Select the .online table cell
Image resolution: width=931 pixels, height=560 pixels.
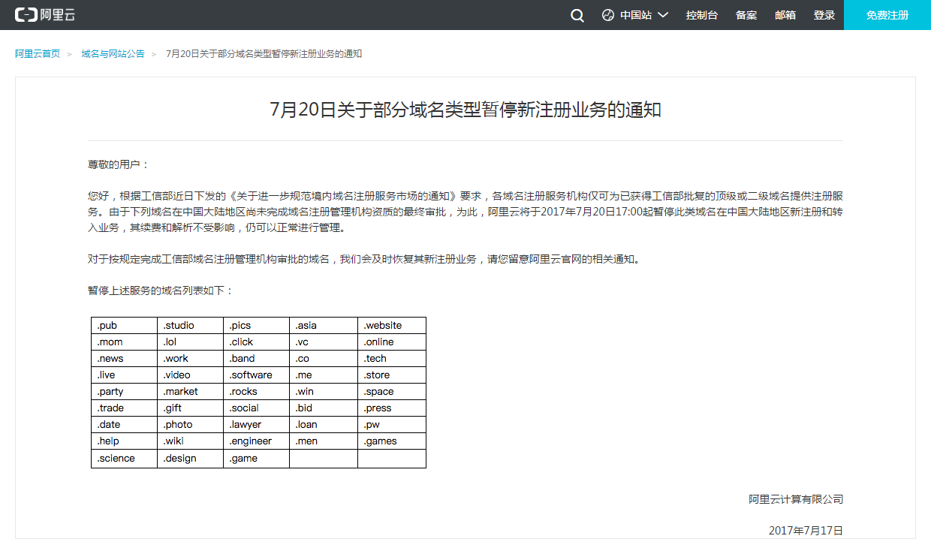392,342
